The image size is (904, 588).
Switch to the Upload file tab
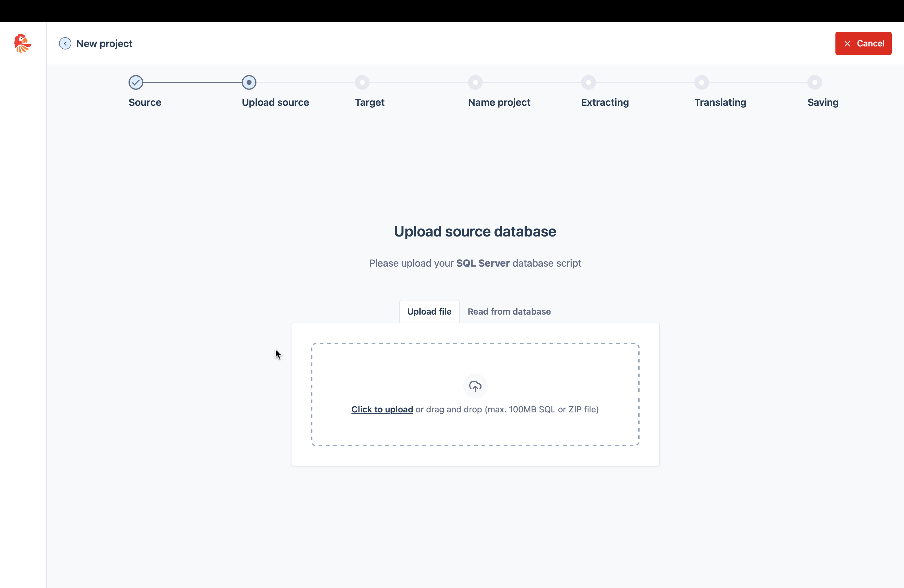point(429,312)
